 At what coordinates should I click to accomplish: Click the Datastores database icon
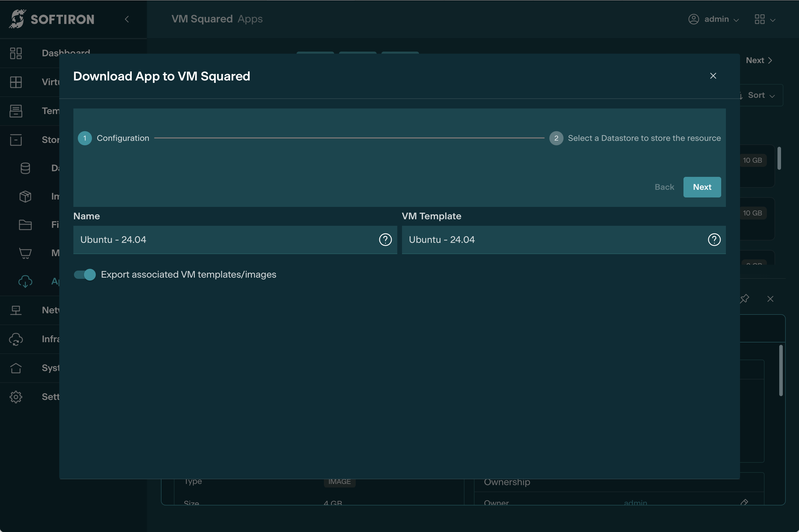(x=25, y=168)
